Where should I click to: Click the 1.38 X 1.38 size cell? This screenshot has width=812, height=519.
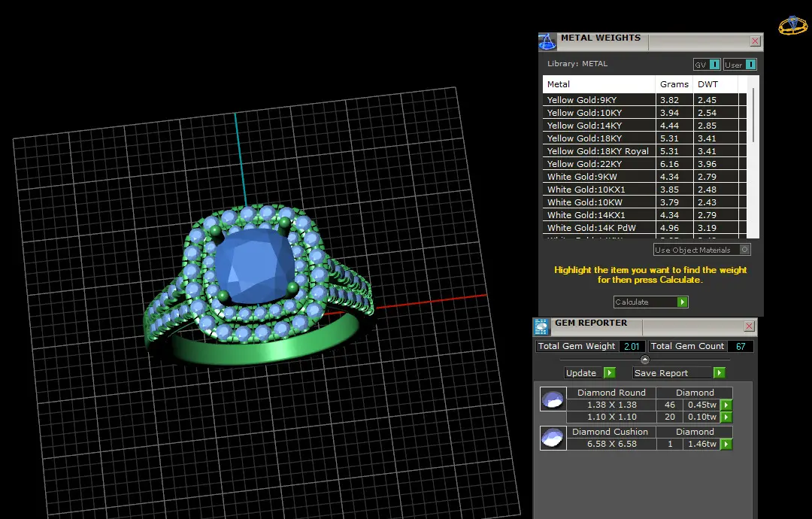(611, 405)
